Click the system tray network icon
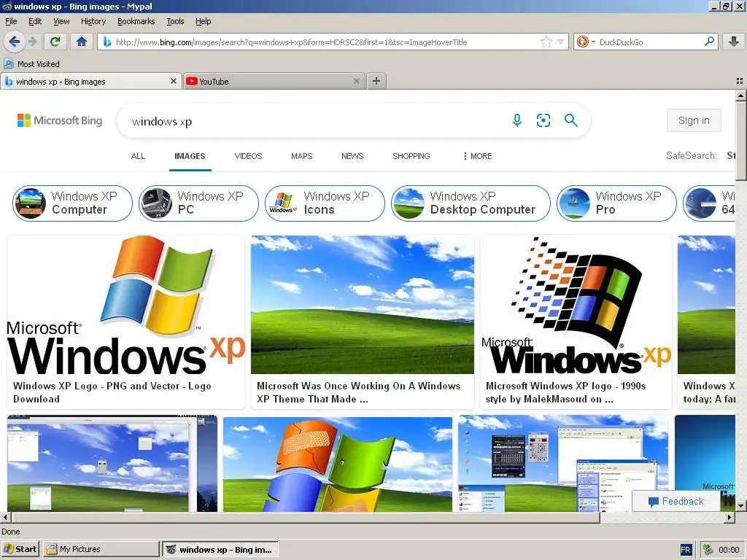This screenshot has width=747, height=560. [708, 550]
